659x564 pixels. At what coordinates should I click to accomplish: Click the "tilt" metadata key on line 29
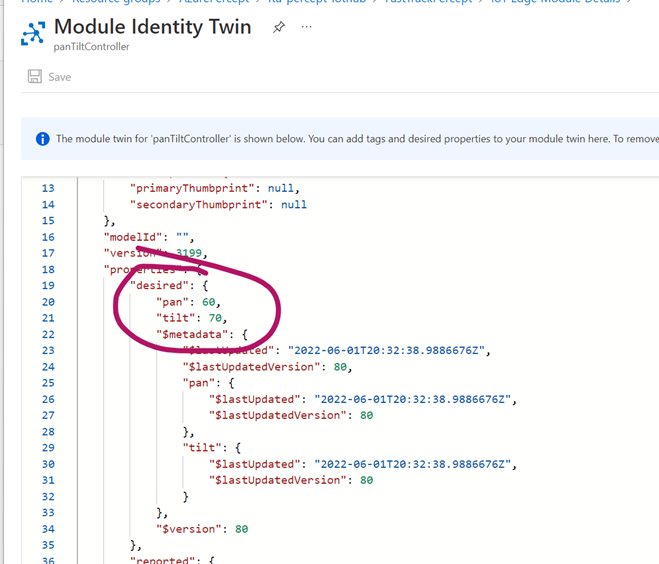202,448
